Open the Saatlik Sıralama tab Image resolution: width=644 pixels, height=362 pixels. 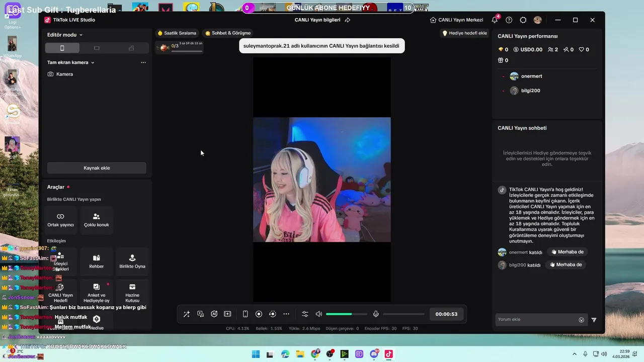pos(177,33)
